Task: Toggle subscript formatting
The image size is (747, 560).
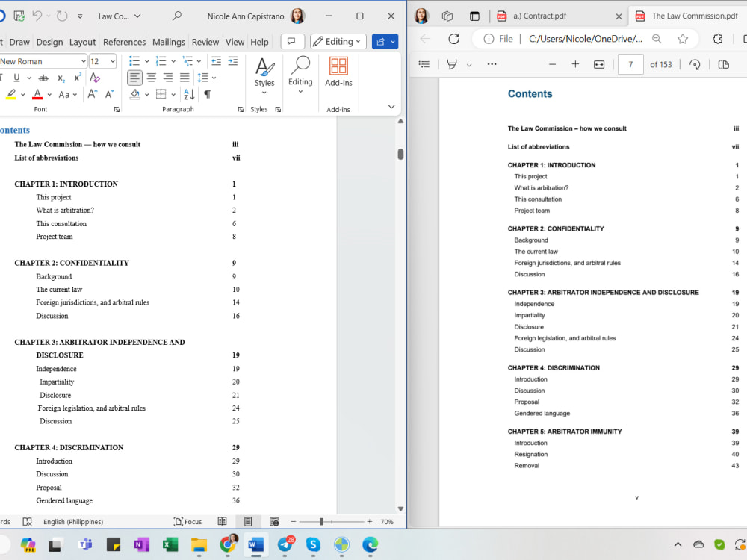Action: coord(61,78)
